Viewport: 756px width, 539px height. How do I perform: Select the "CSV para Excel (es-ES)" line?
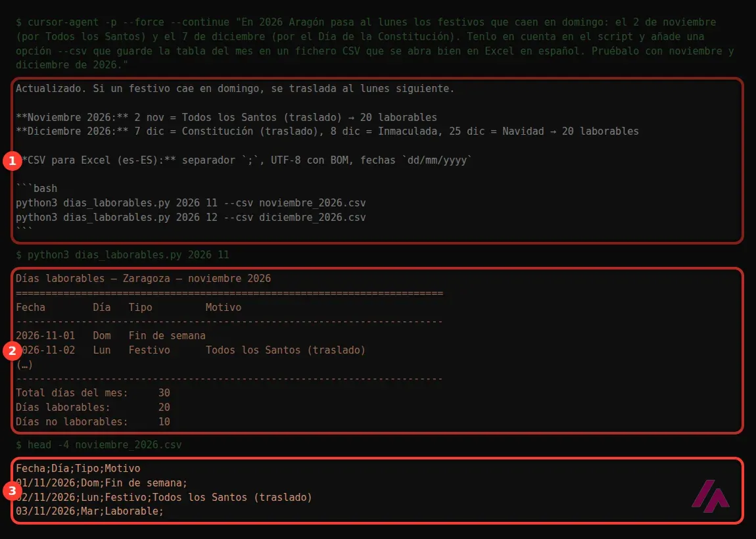[243, 160]
